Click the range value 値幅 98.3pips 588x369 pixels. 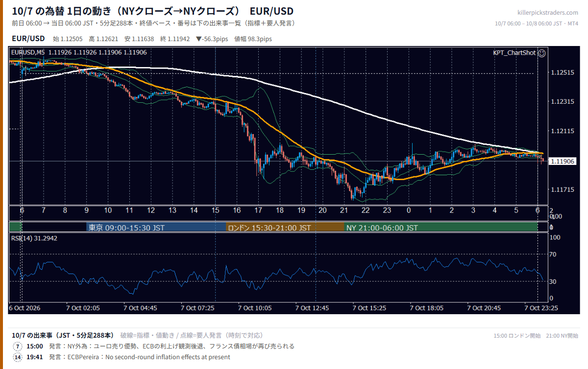coord(253,39)
